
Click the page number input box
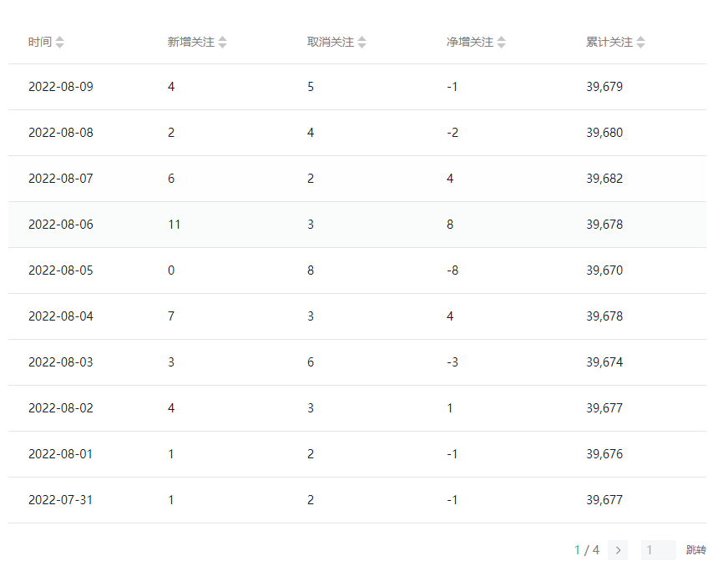point(659,550)
